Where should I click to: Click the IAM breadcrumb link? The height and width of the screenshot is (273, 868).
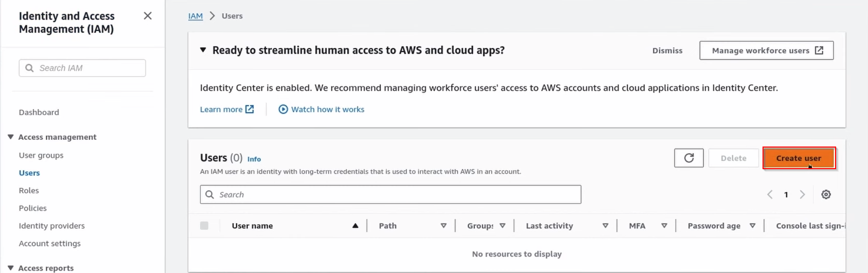pos(196,16)
